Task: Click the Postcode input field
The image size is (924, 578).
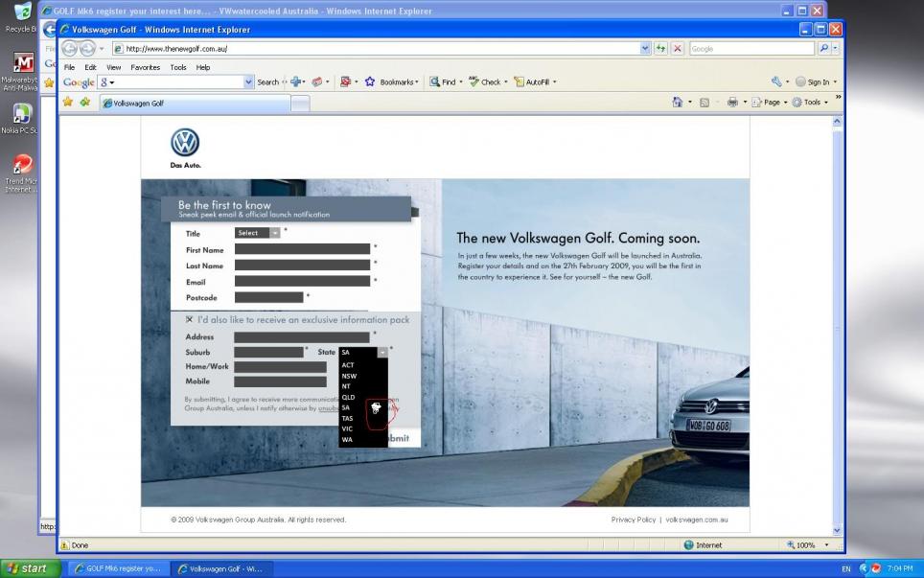Action: (268, 297)
